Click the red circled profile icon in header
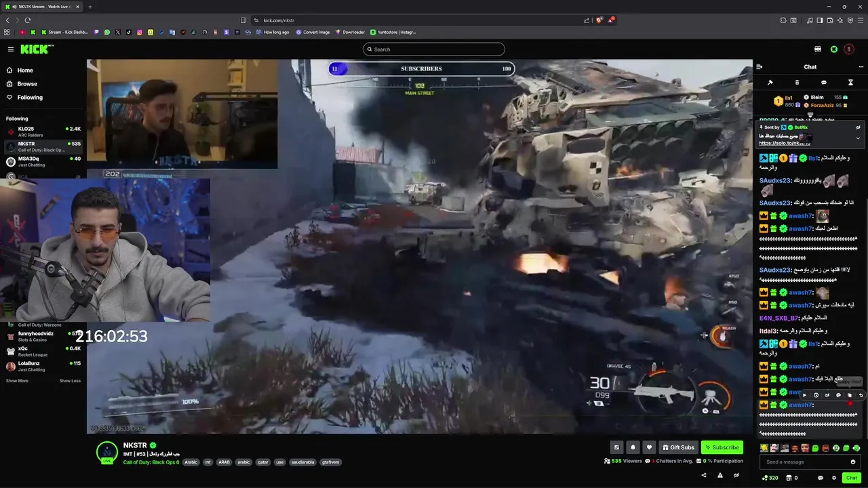868x488 pixels. pos(849,49)
